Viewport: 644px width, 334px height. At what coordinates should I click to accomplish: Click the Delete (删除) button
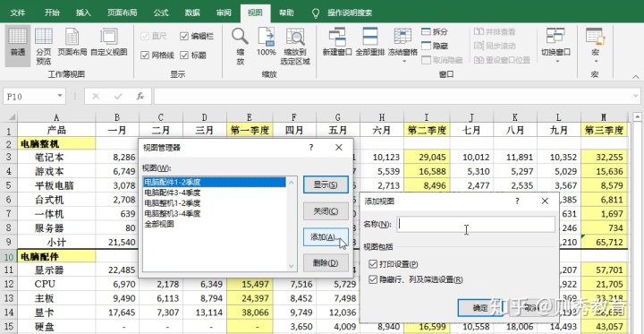tap(326, 263)
